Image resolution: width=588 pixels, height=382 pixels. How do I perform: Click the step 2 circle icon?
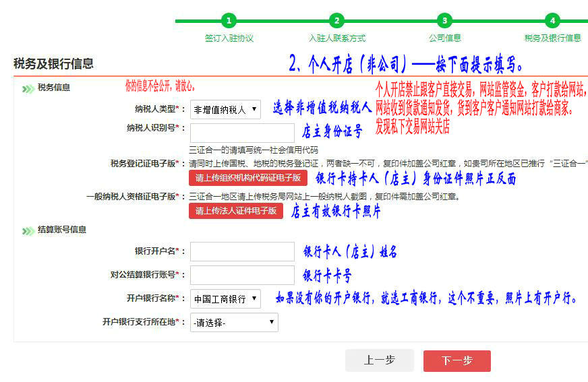[x=337, y=21]
